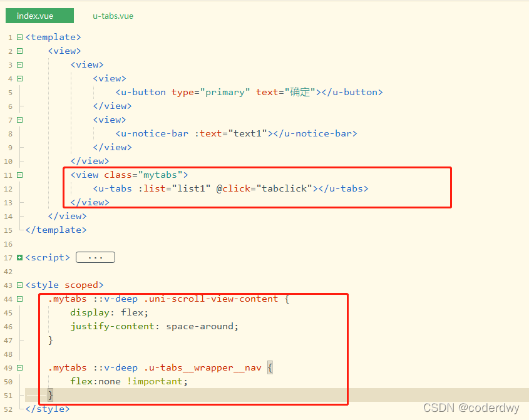Viewport: 529px width, 420px height.
Task: Click line number 48 in the gutter
Action: (8, 354)
